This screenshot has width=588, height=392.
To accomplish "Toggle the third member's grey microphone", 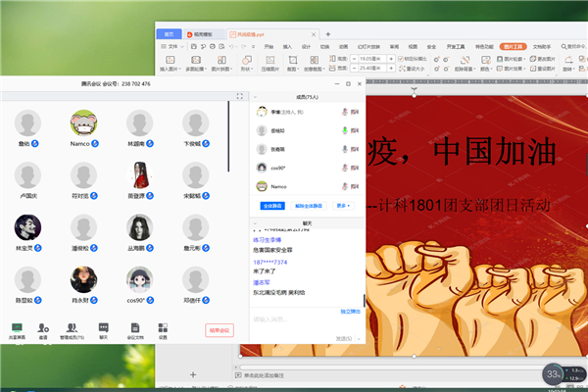I will pos(345,149).
